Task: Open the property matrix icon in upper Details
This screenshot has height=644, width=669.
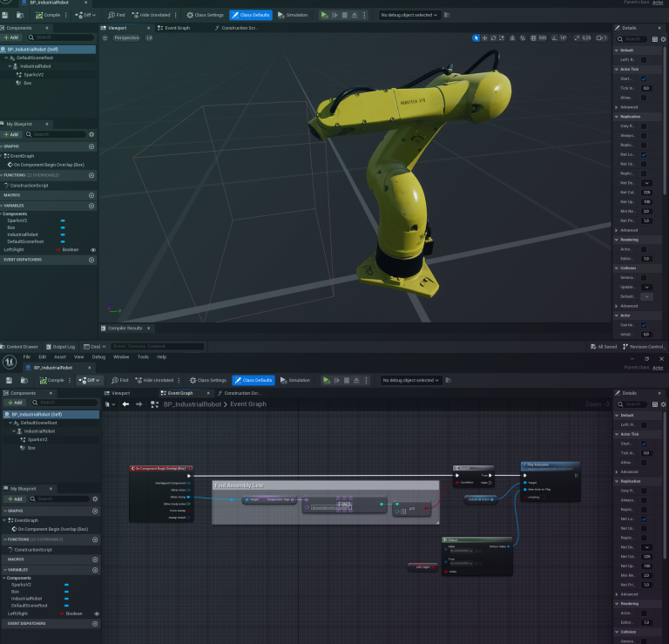Action: 655,39
